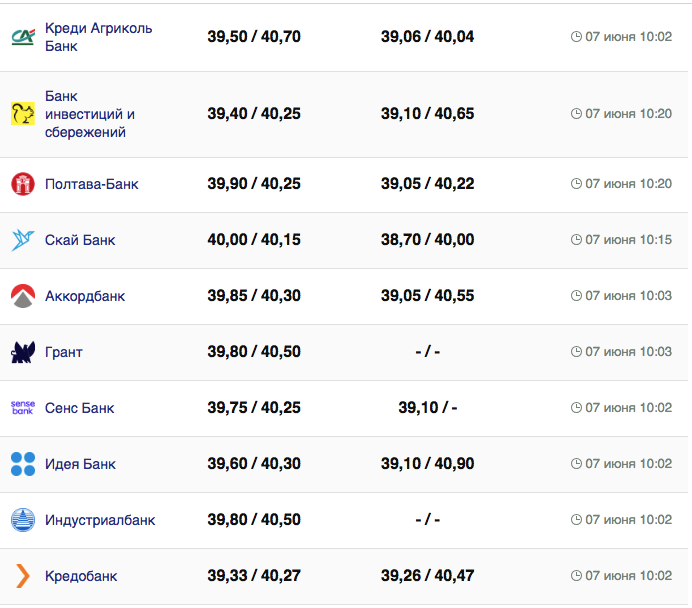Image resolution: width=692 pixels, height=608 pixels.
Task: Click the clock icon in Грант row
Action: (576, 352)
